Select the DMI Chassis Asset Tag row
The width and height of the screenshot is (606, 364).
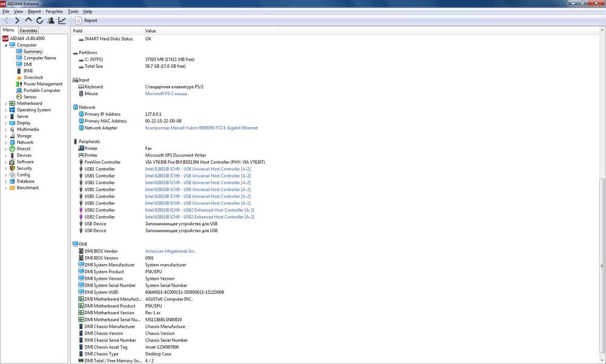335,347
